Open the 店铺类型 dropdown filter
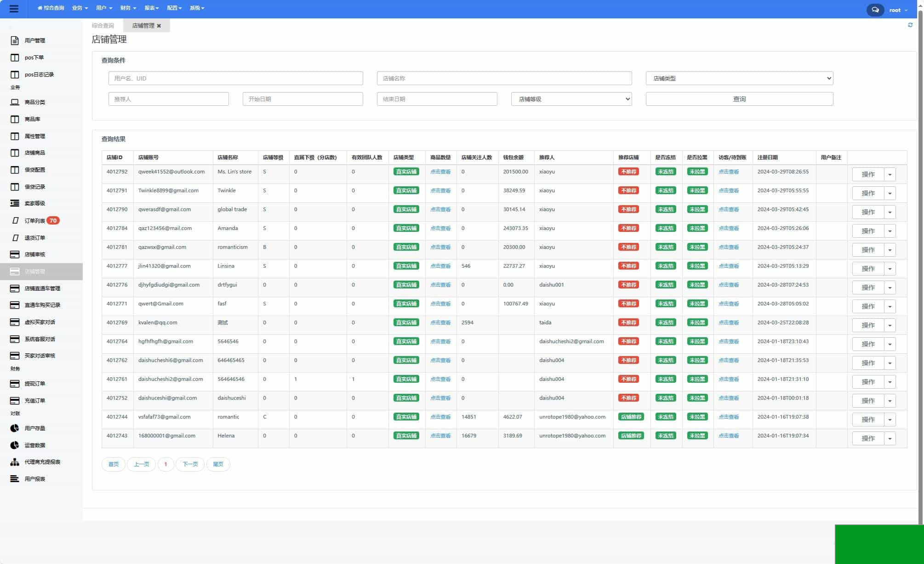The image size is (924, 564). point(739,78)
